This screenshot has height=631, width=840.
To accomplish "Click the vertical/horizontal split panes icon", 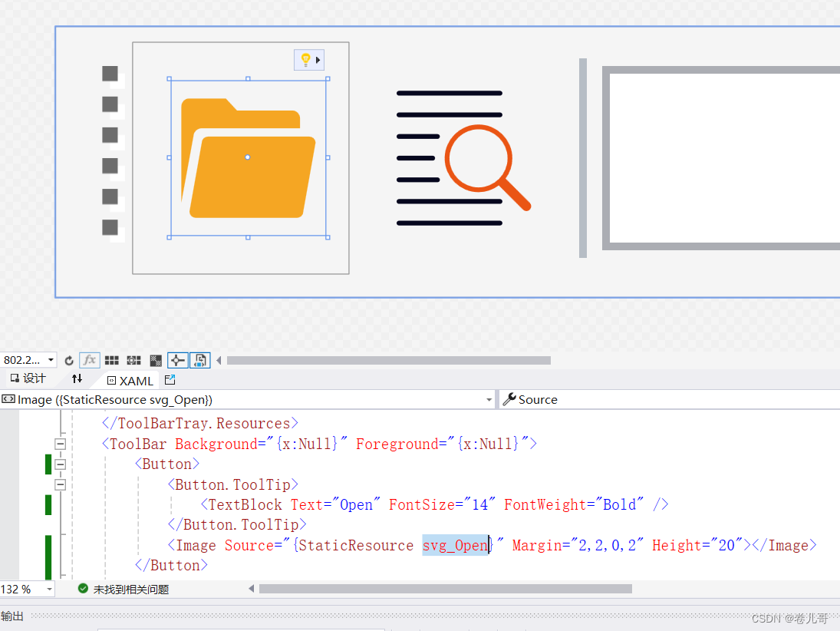I will click(76, 378).
